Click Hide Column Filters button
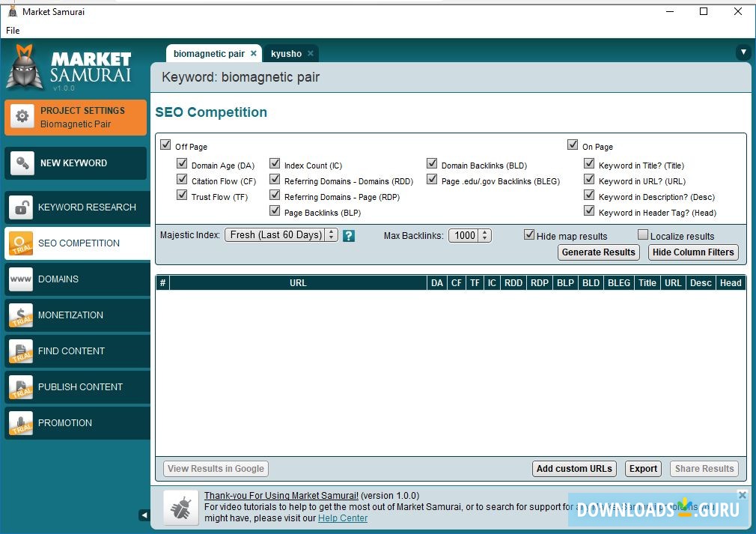The width and height of the screenshot is (756, 534). point(693,252)
